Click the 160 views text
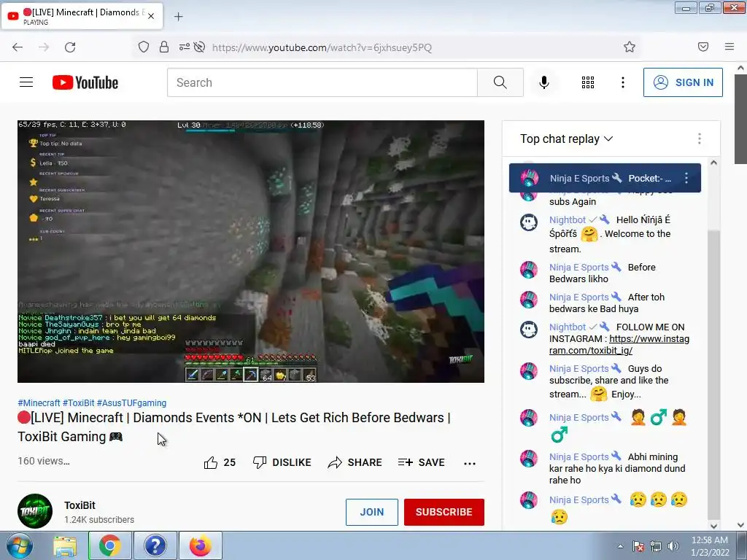 pos(43,461)
